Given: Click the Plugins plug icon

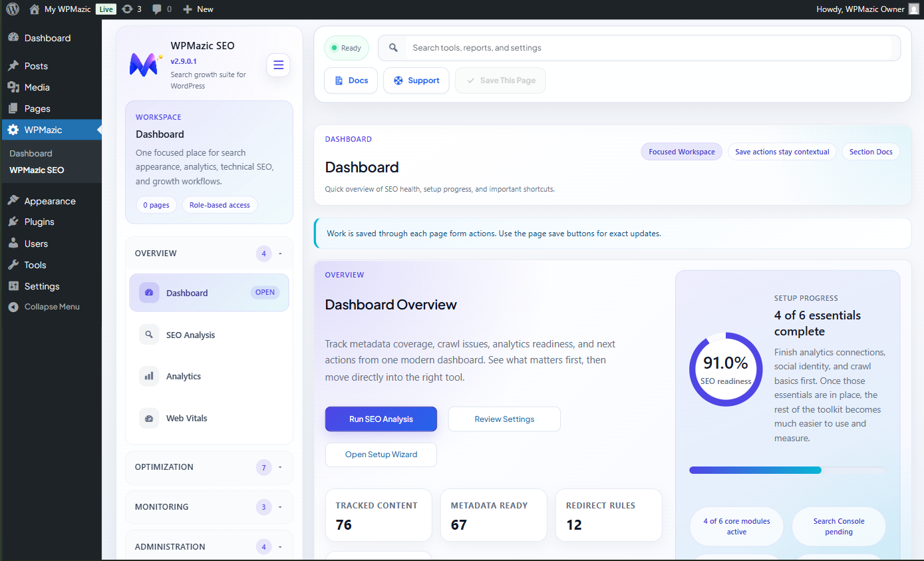Looking at the screenshot, I should click(13, 222).
